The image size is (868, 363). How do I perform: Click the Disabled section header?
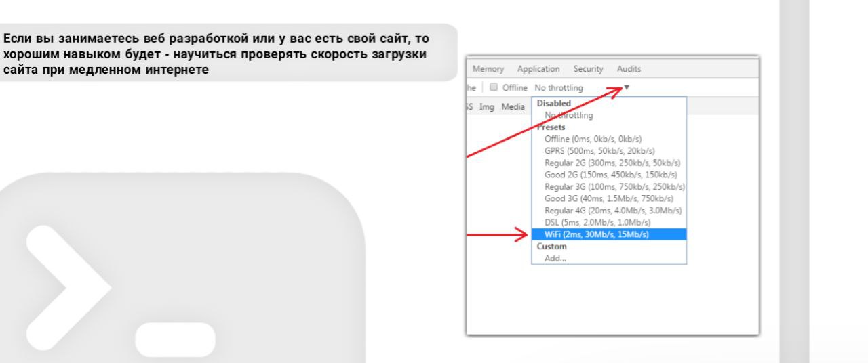coord(554,103)
